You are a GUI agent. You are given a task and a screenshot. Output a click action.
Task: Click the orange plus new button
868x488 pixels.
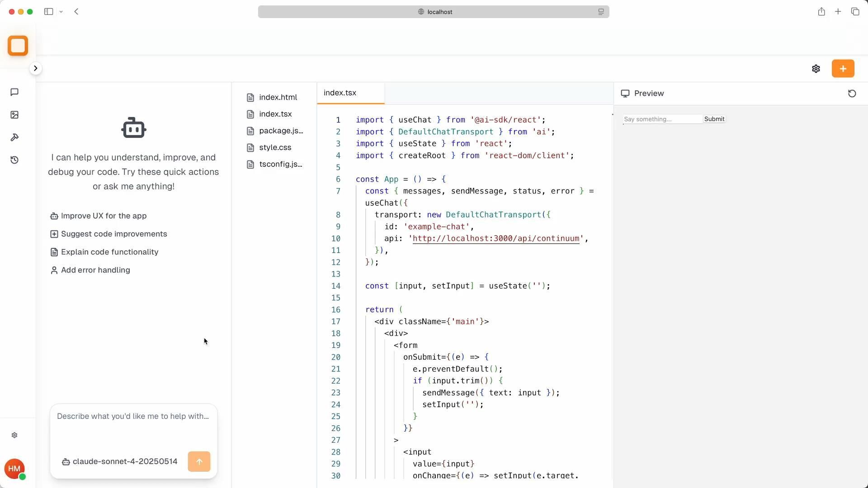pyautogui.click(x=843, y=69)
